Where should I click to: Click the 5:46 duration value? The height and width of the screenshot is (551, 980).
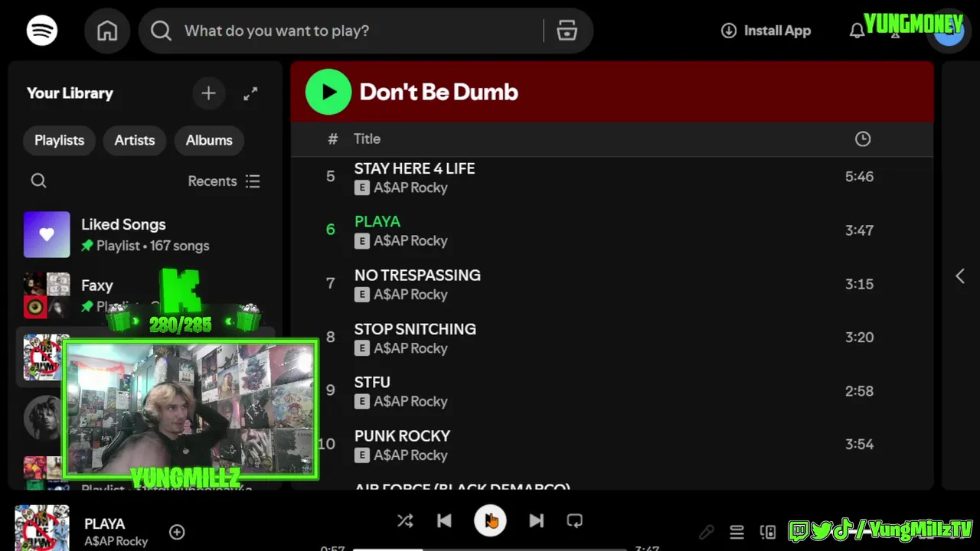859,177
